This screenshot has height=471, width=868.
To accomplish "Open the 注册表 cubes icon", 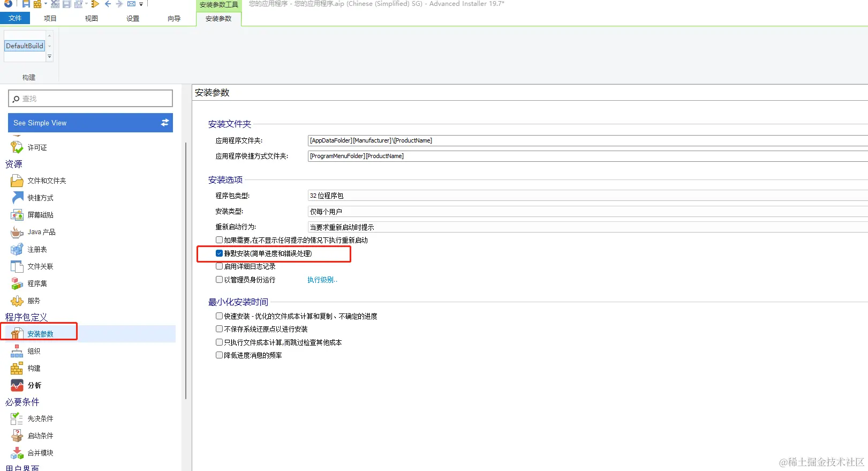I will (17, 249).
